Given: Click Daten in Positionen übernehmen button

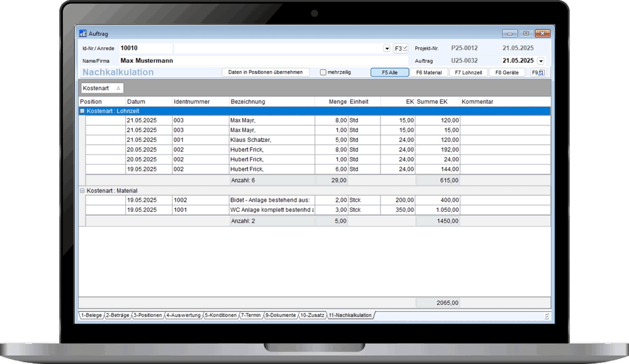Looking at the screenshot, I should [265, 72].
